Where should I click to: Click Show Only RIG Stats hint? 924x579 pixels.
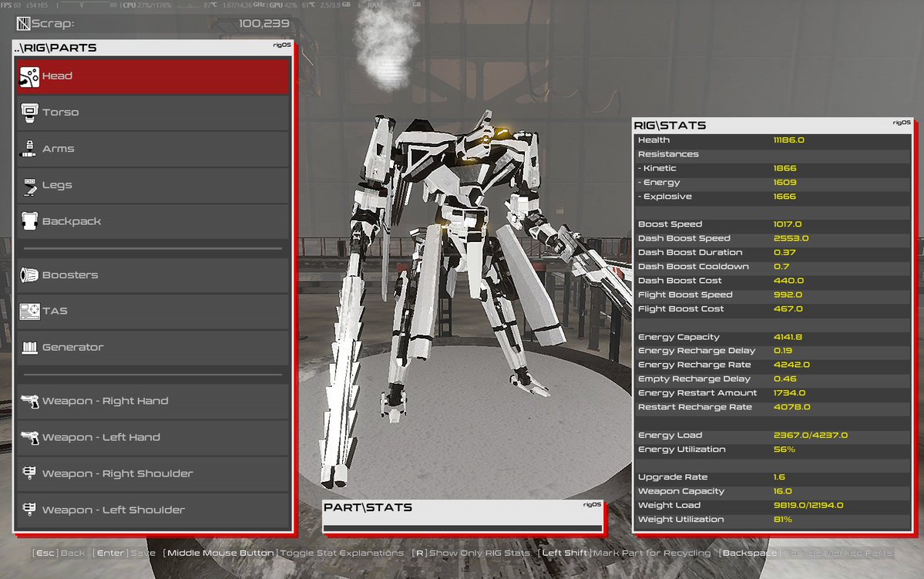pos(471,553)
